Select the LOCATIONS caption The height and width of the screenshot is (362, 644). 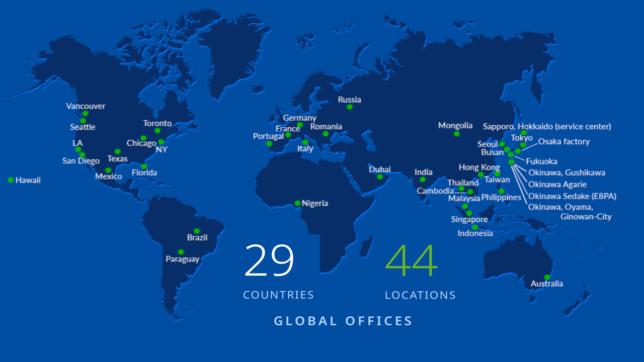tap(420, 295)
